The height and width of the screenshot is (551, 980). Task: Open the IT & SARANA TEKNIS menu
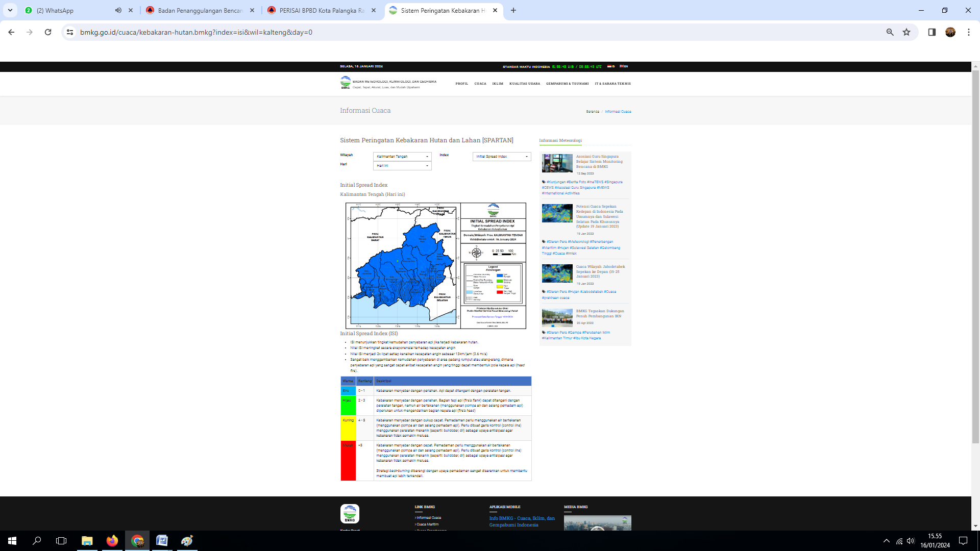(612, 84)
